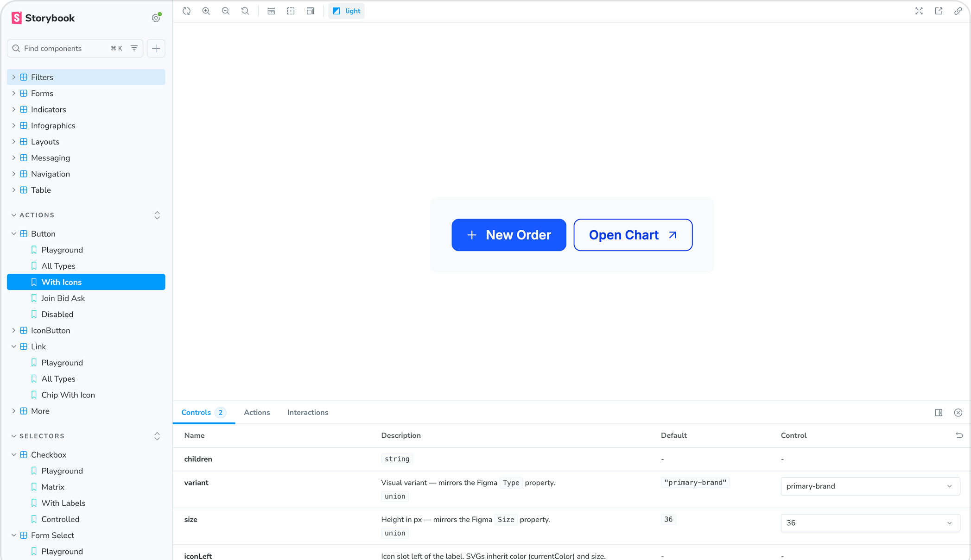Hide the addons panel

958,413
